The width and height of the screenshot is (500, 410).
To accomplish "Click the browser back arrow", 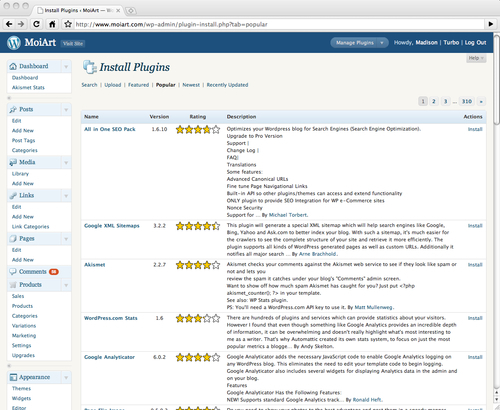I will (9, 24).
